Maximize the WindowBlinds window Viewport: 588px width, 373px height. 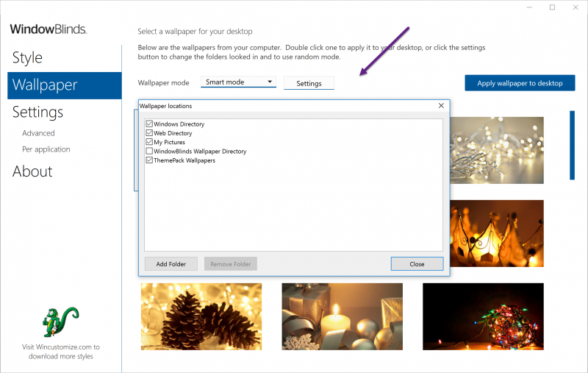coord(552,7)
